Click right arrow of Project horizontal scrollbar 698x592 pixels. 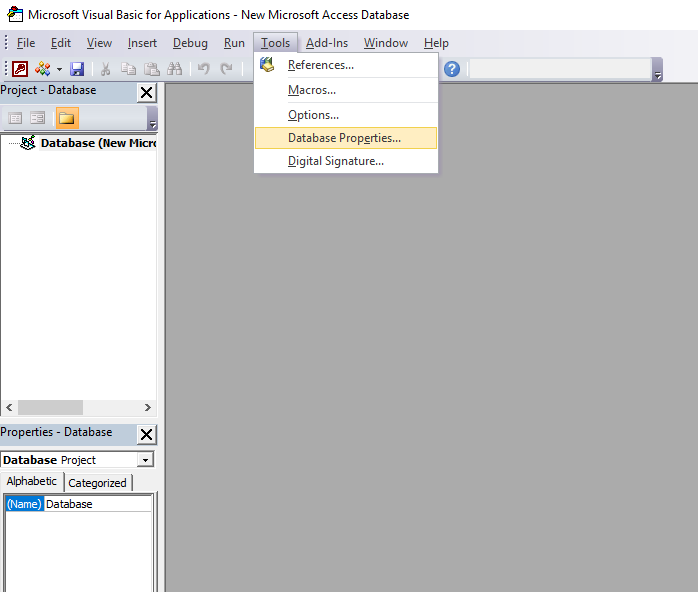point(148,407)
